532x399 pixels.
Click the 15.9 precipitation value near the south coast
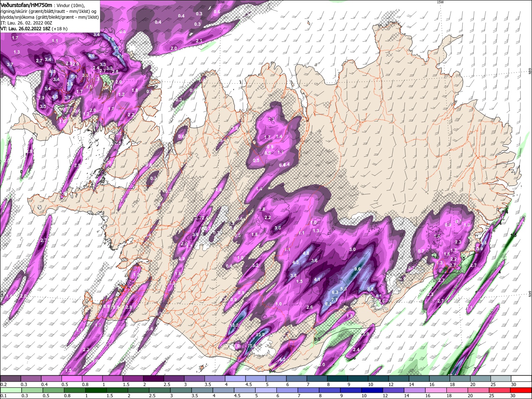(x=260, y=335)
